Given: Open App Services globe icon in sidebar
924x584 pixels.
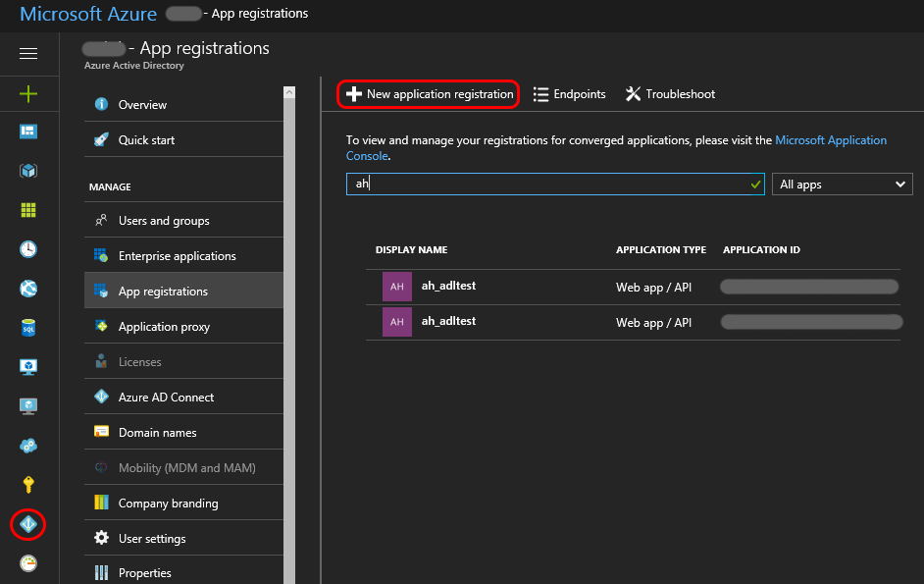Looking at the screenshot, I should (x=28, y=289).
